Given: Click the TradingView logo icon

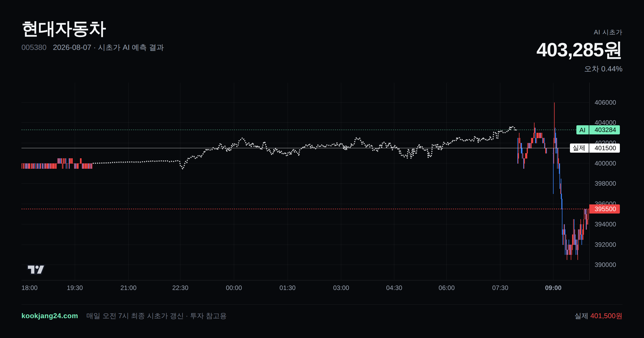Looking at the screenshot, I should pyautogui.click(x=36, y=270).
